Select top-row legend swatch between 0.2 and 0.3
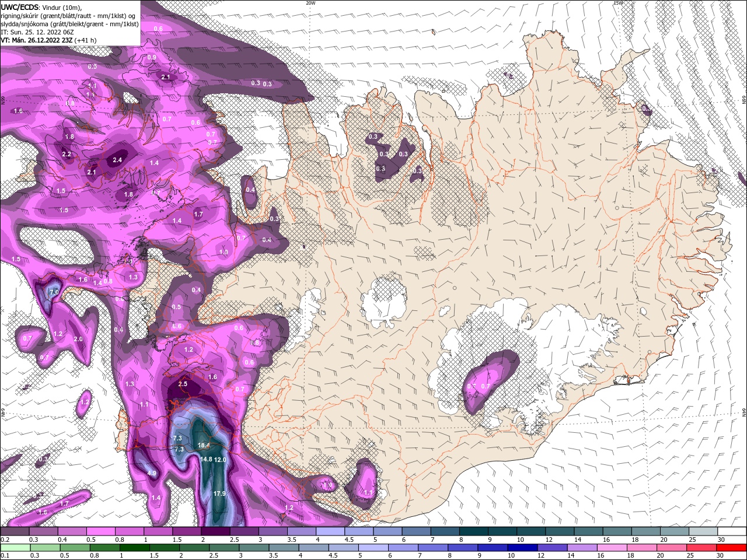 tap(15, 531)
